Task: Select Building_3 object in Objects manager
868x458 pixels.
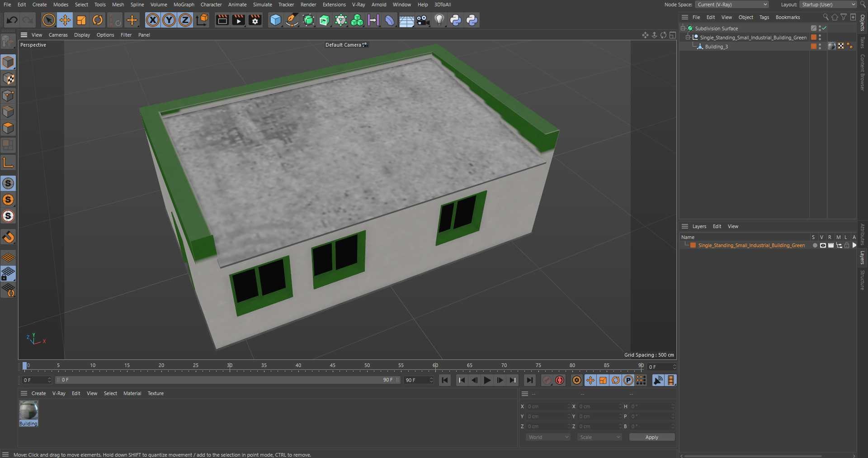Action: [x=716, y=47]
